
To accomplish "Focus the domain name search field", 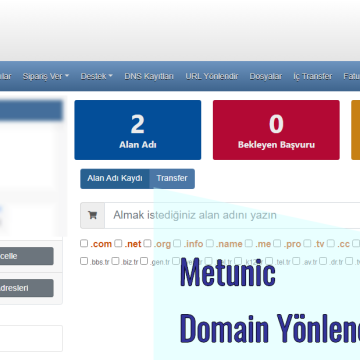I will coord(232,215).
